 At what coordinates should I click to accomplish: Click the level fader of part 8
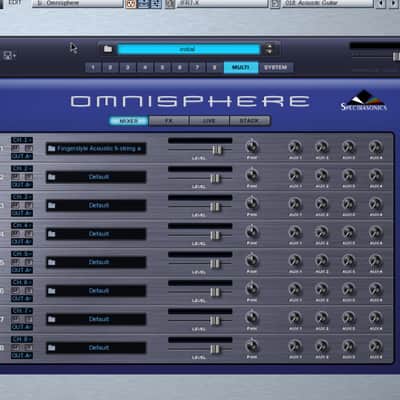point(215,349)
